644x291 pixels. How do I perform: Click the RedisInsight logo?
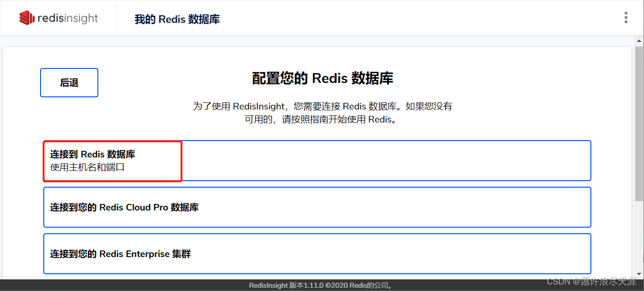pyautogui.click(x=59, y=18)
